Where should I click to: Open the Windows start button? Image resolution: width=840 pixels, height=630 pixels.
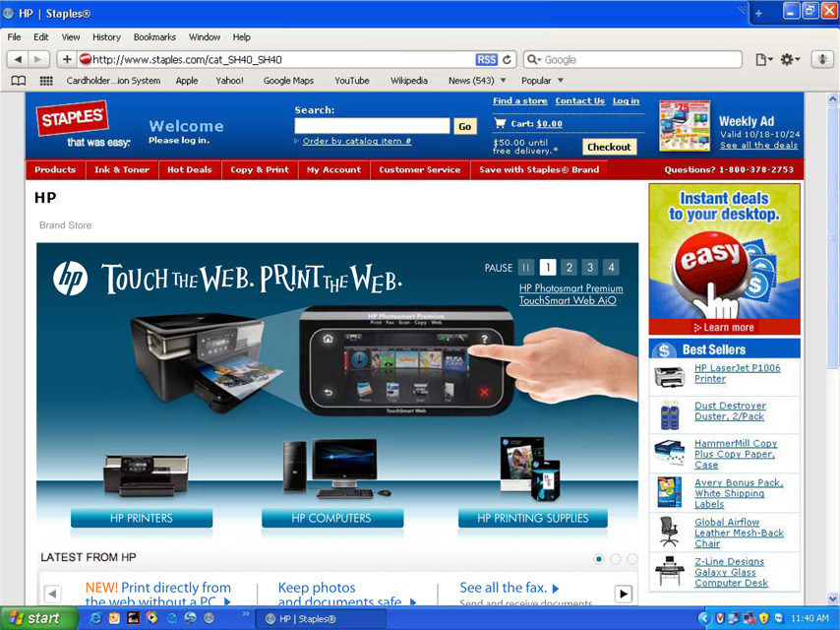coord(37,618)
